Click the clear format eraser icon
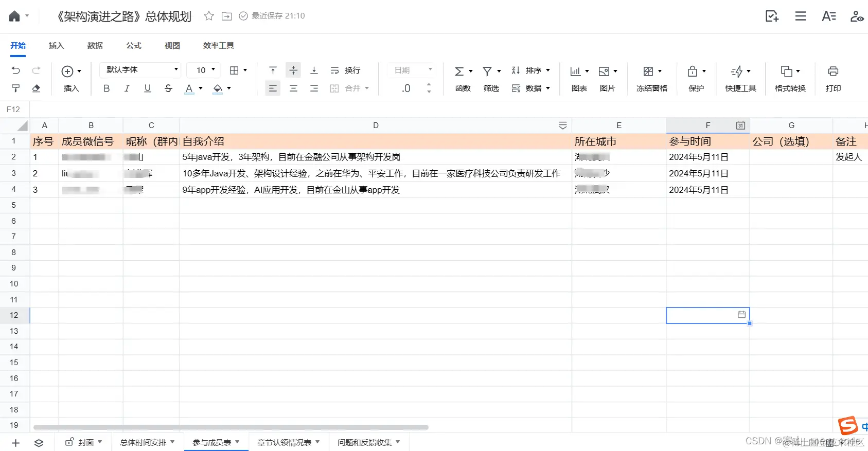Viewport: 868px width, 451px height. click(36, 88)
